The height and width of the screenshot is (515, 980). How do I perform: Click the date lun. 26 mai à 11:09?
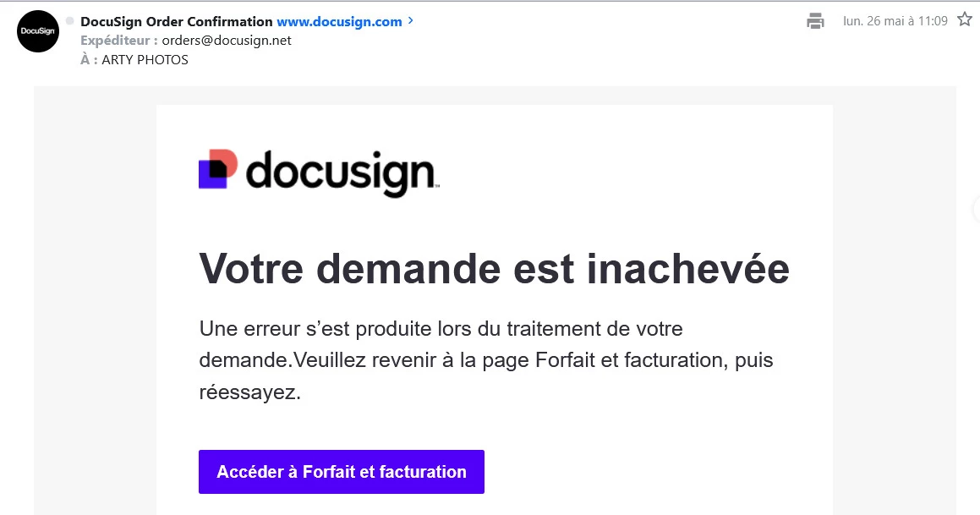point(895,21)
